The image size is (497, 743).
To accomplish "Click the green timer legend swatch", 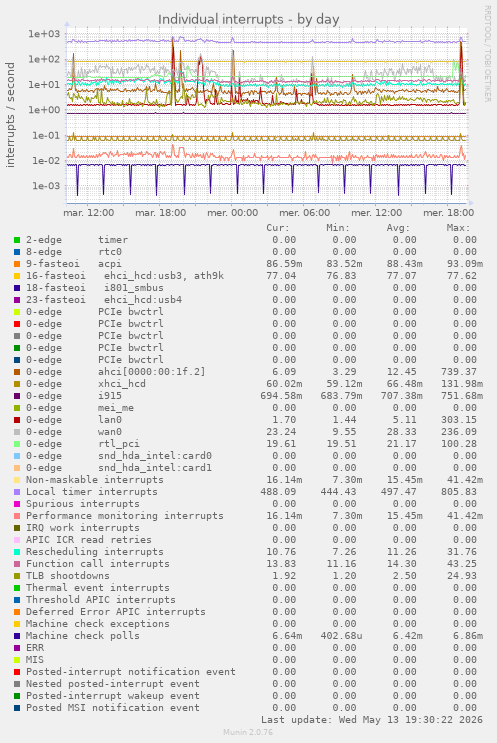I will click(x=17, y=240).
